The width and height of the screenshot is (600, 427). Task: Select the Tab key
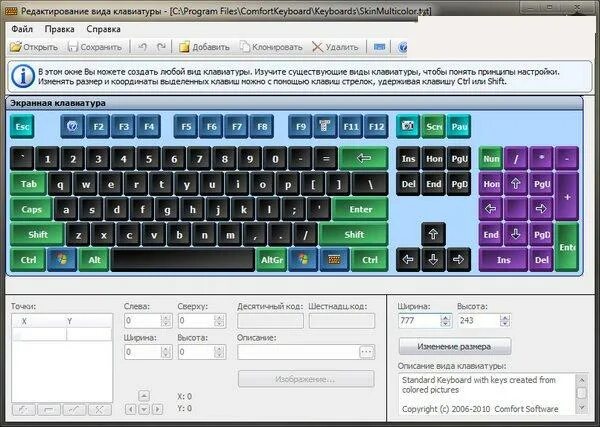click(x=28, y=184)
